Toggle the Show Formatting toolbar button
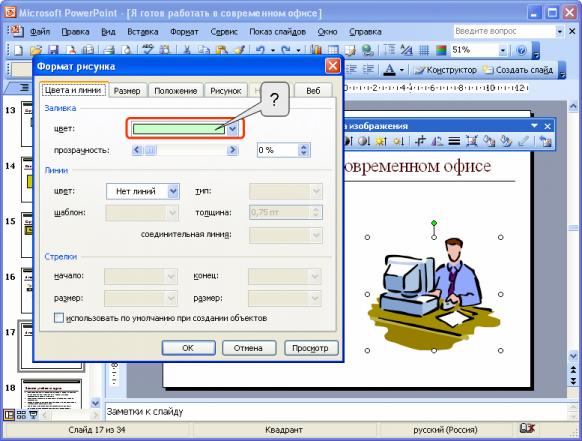Screen dimensions: 582x441 point(407,50)
